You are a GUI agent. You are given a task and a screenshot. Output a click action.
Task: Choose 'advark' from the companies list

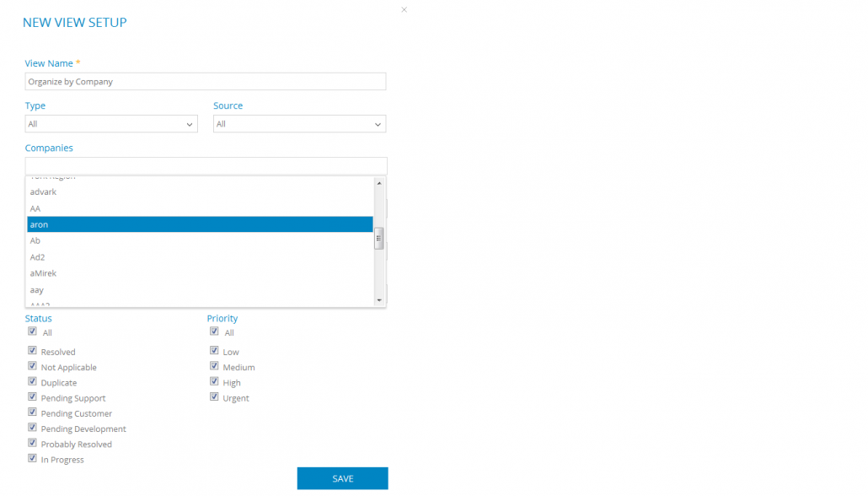pyautogui.click(x=200, y=191)
